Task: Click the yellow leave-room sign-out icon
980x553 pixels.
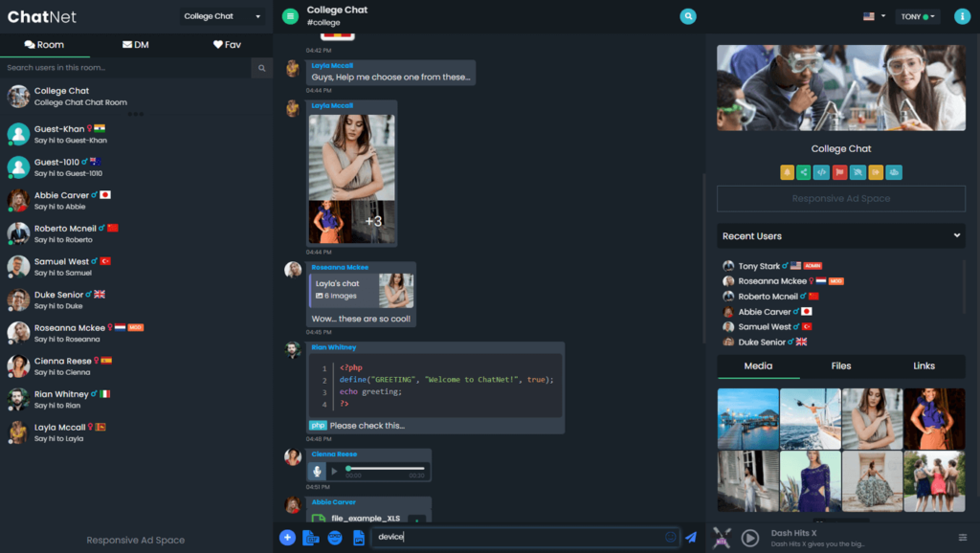Action: 876,172
